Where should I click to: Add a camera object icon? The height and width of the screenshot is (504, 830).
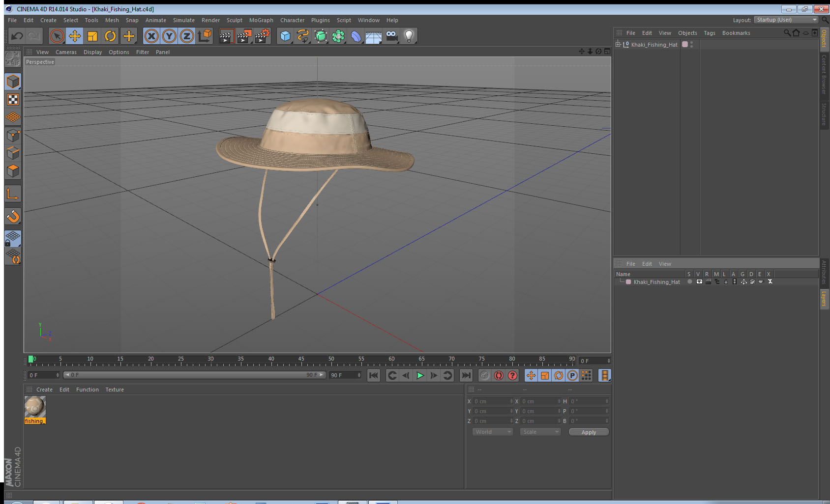tap(391, 36)
